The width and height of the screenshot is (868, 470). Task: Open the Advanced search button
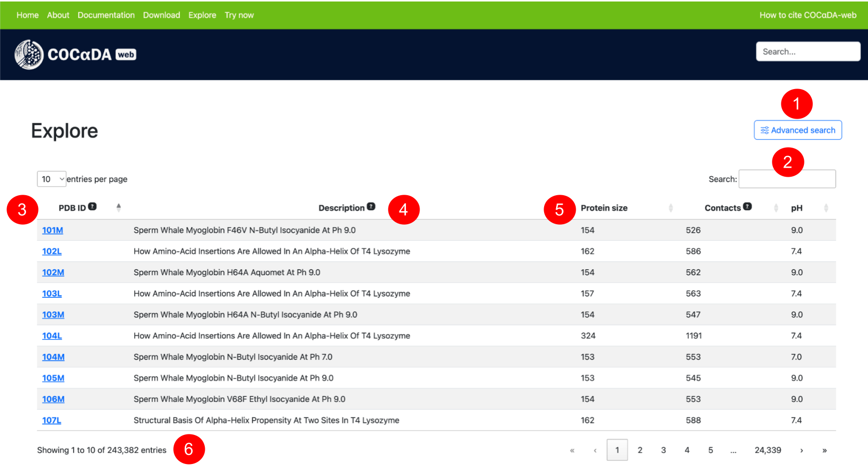798,130
